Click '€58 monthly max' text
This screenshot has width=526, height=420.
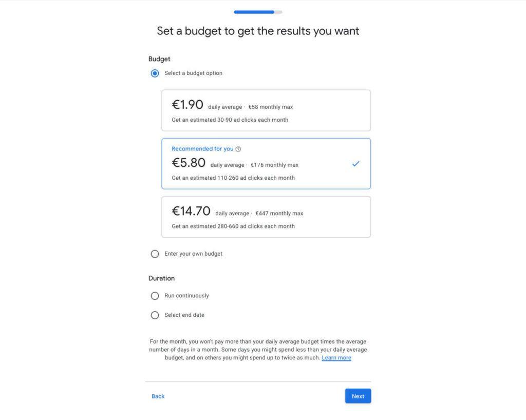click(x=270, y=107)
